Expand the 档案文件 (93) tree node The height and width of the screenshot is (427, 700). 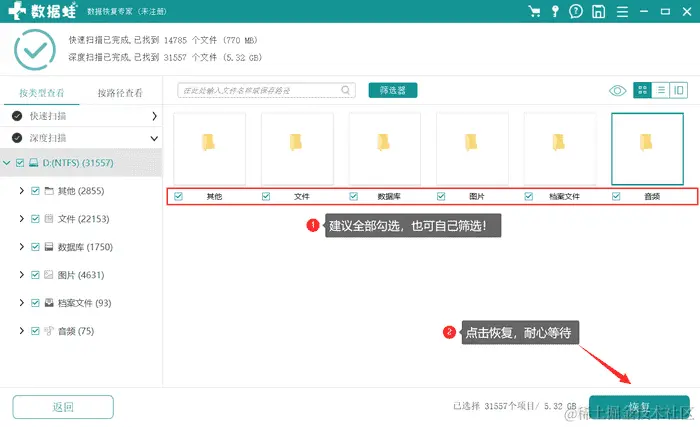coord(21,302)
